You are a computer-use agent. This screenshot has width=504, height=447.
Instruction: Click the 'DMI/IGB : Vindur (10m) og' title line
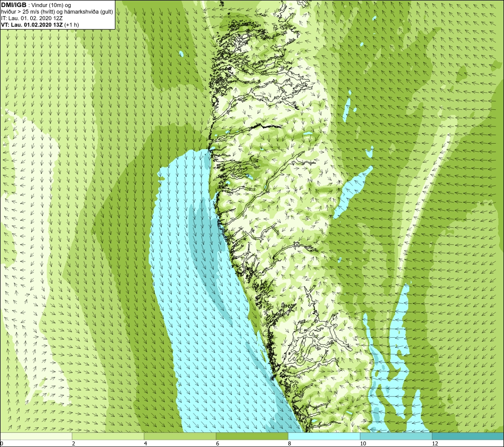36,5
